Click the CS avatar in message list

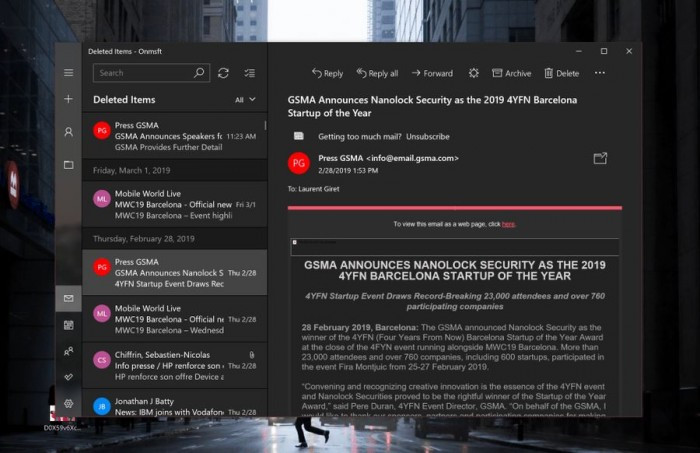point(102,360)
